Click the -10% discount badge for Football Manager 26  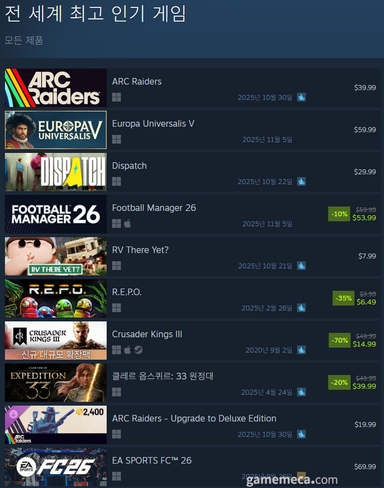click(x=339, y=214)
